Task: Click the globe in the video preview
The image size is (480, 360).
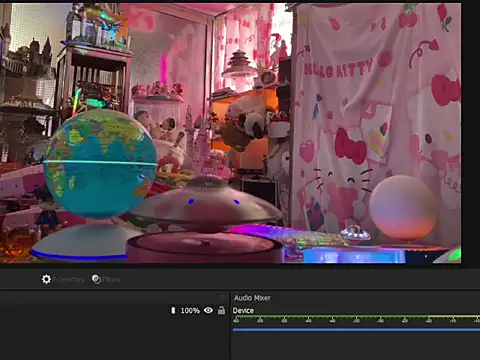Action: click(x=101, y=163)
